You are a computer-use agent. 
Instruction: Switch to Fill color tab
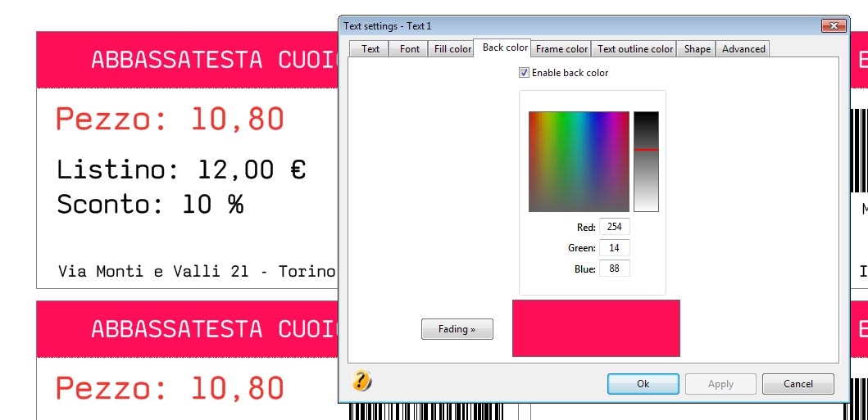click(452, 48)
